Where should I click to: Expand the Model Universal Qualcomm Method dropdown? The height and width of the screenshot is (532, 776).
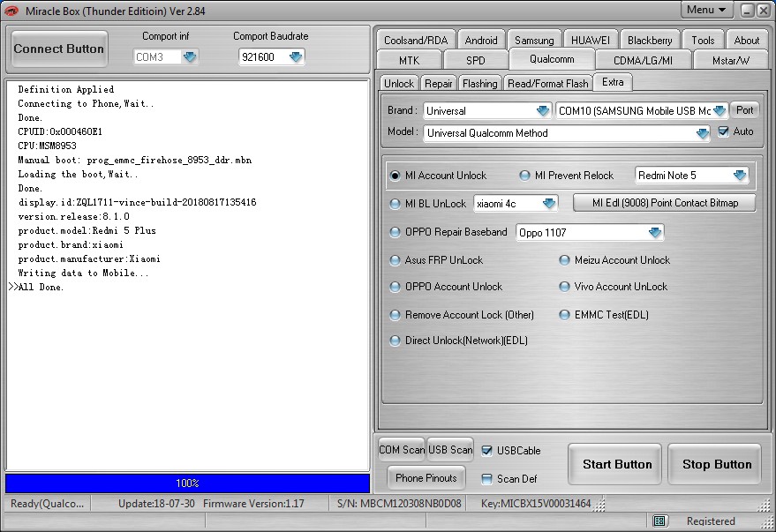[x=702, y=133]
